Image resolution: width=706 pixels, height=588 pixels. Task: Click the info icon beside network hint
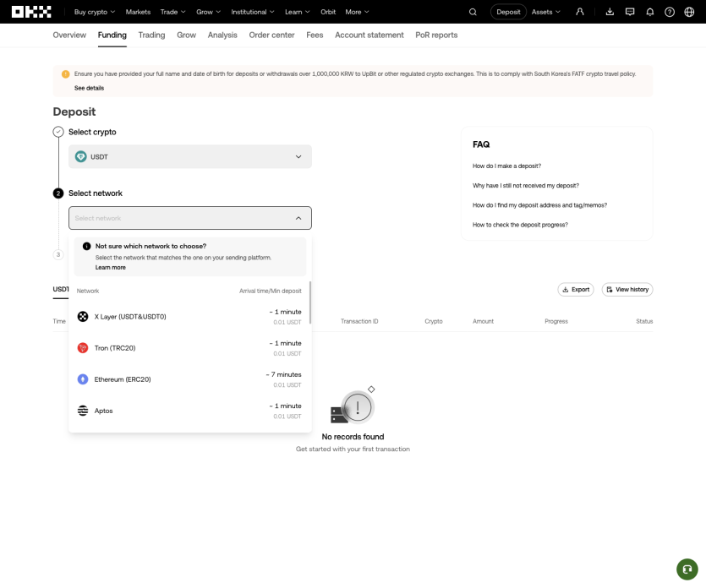click(x=86, y=246)
